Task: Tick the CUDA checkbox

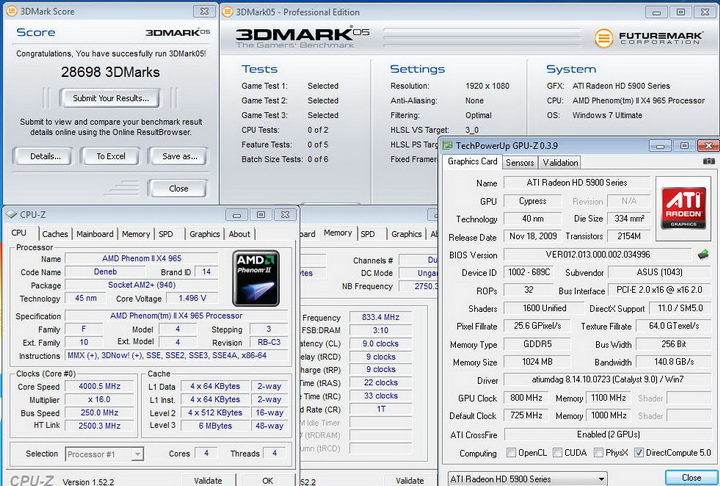Action: click(x=555, y=453)
